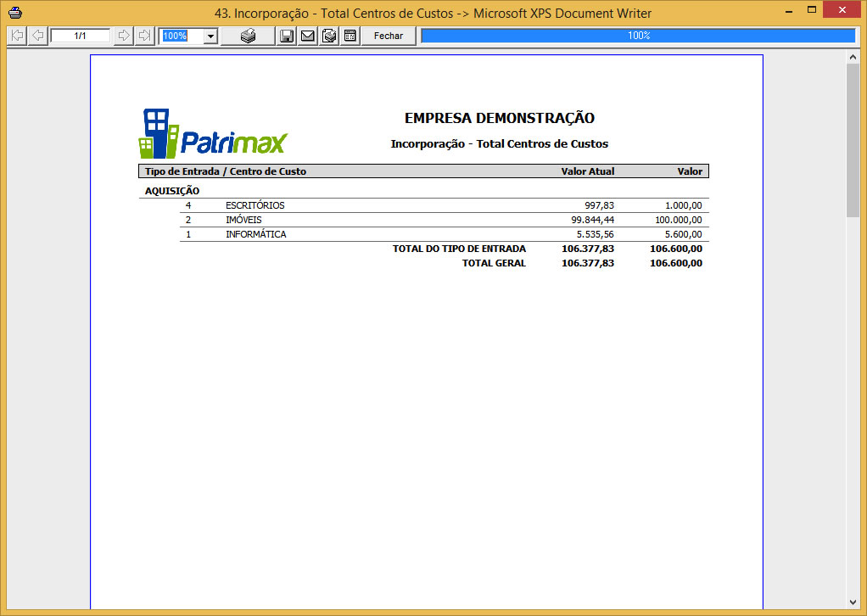
Task: Maximize the report preview window
Action: [812, 10]
